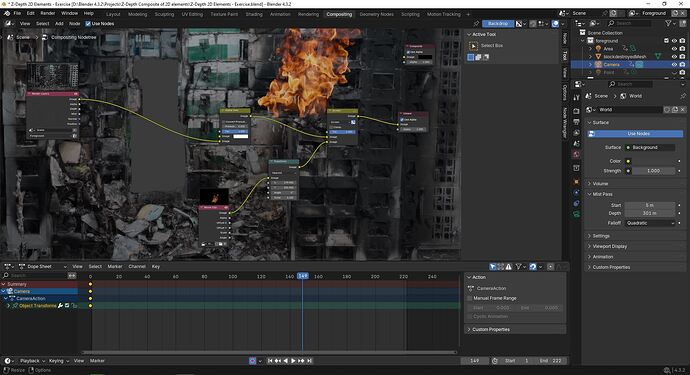Open the Scene properties tab icon
The height and width of the screenshot is (375, 690).
click(x=576, y=143)
